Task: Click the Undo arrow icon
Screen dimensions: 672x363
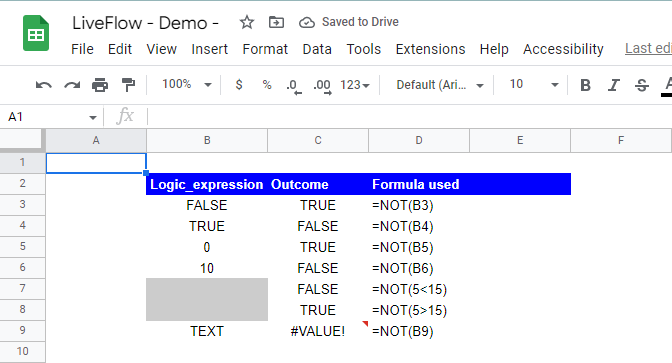Action: [x=44, y=85]
